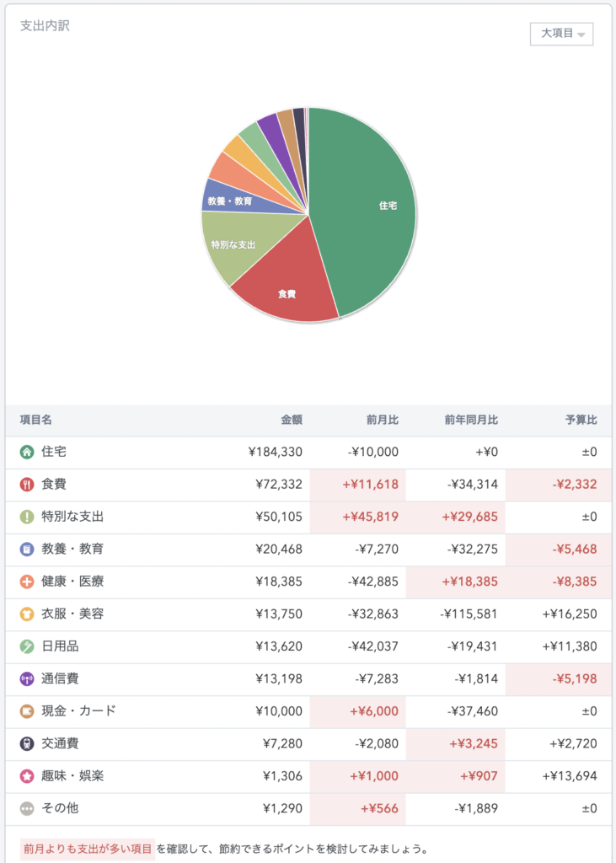Click the blue 教養・教育 book icon
Screen dimensions: 616x863
tap(27, 549)
